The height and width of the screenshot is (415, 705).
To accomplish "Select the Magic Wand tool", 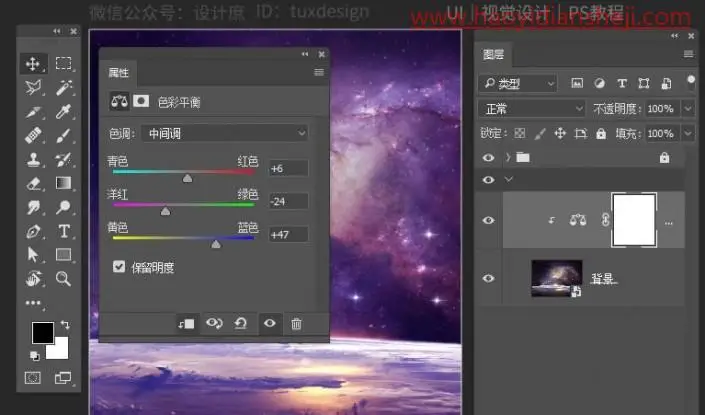I will (63, 87).
